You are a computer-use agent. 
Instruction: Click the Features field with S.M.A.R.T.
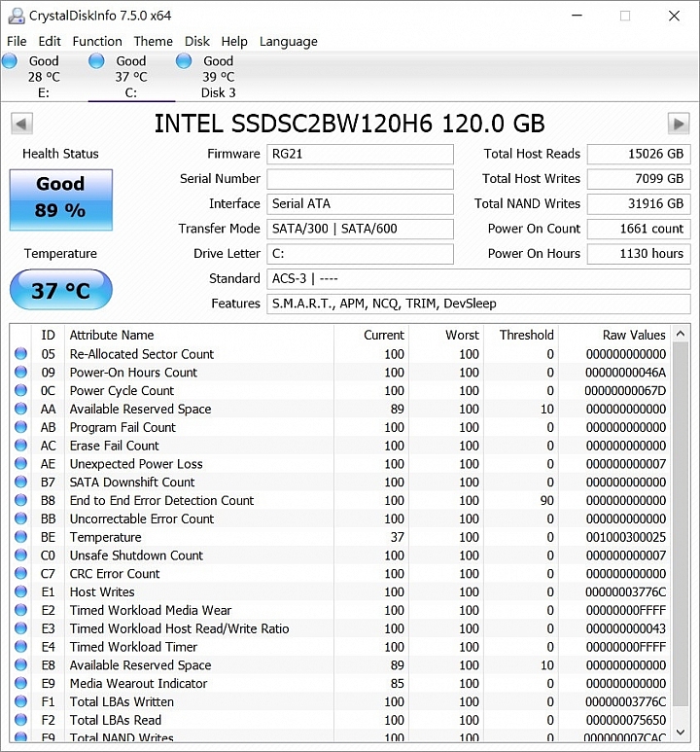click(x=478, y=304)
